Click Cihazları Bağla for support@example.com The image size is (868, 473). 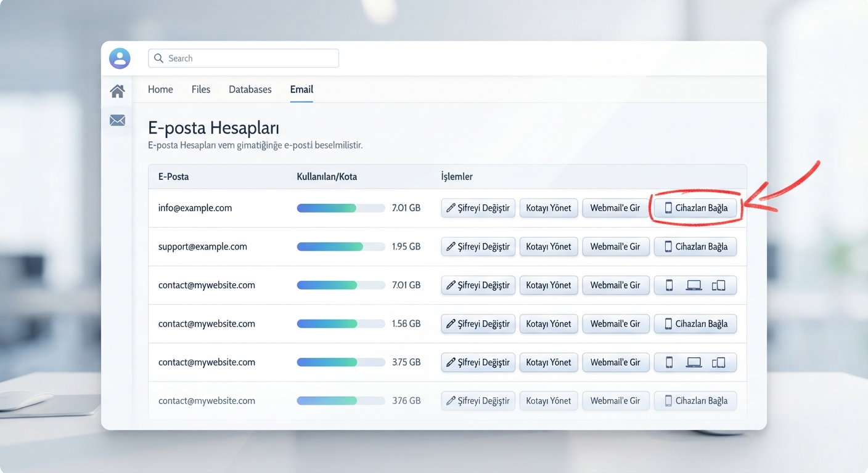click(x=695, y=246)
